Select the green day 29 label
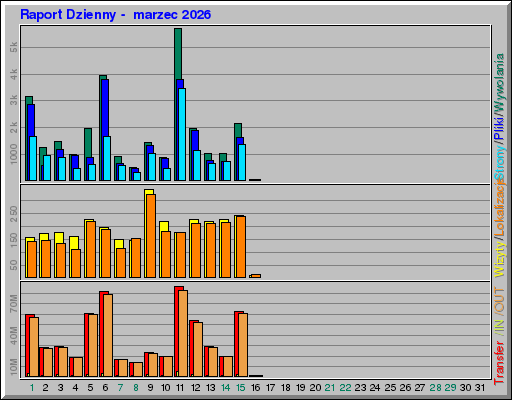This screenshot has height=400, width=512. click(450, 388)
